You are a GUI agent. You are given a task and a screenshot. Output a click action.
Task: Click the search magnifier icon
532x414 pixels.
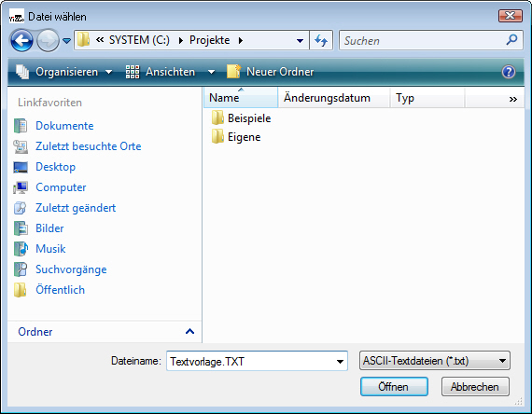pyautogui.click(x=511, y=40)
